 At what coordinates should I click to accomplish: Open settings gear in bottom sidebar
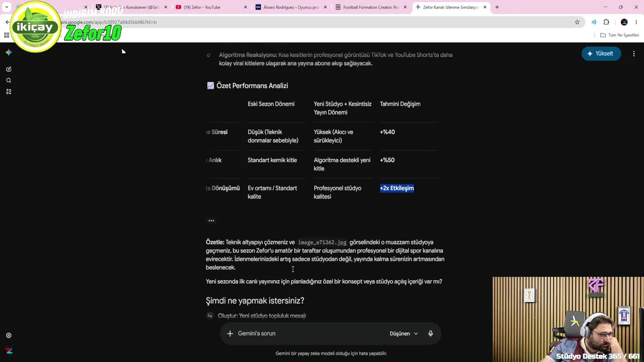[x=9, y=335]
